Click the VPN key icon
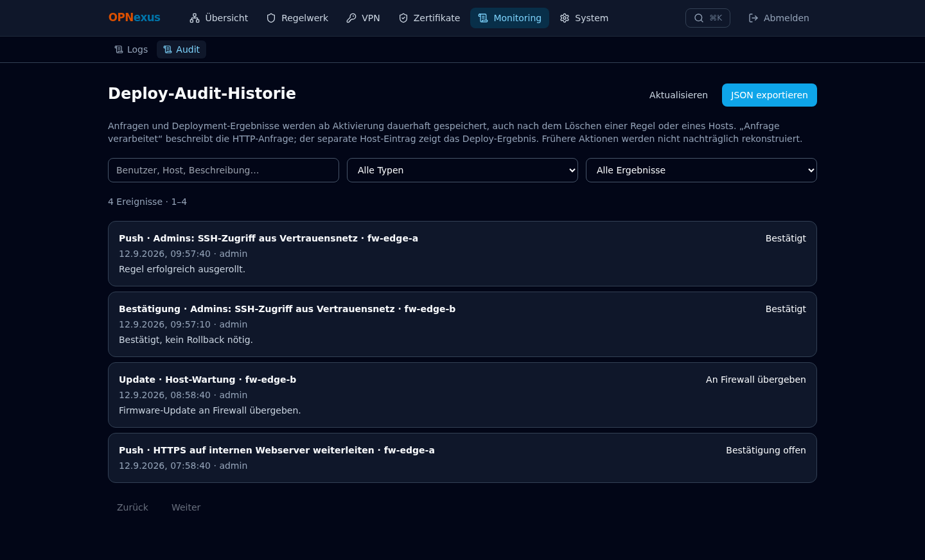The height and width of the screenshot is (560, 925). pos(351,18)
